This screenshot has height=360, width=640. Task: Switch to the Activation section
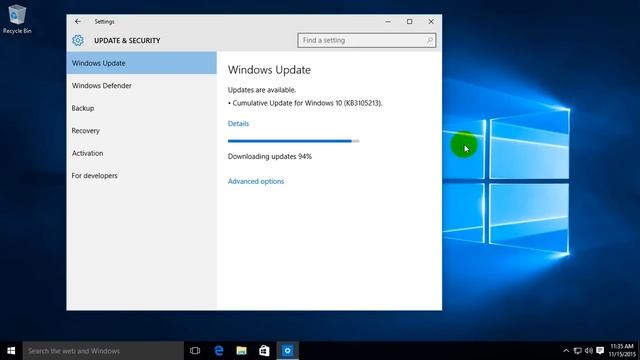point(142,153)
